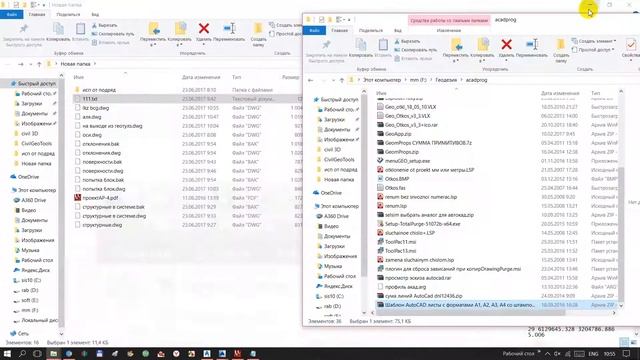Open the Файл tab in acadprog window

(314, 31)
